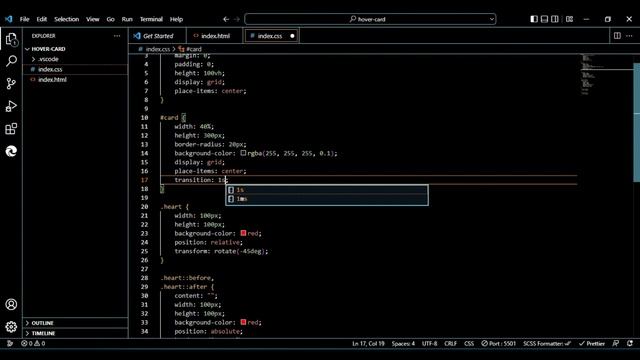Choose the '1s' autocomplete suggestion
Image resolution: width=640 pixels, height=360 pixels.
[327, 190]
